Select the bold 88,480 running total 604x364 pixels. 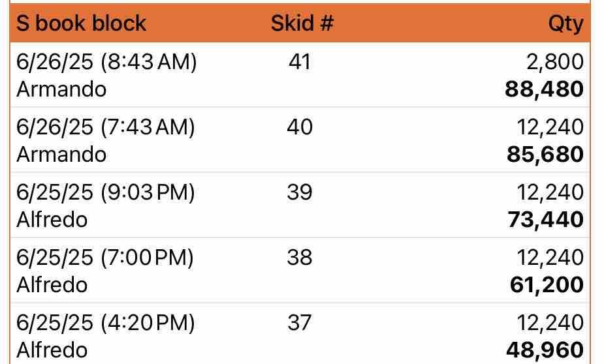(544, 89)
